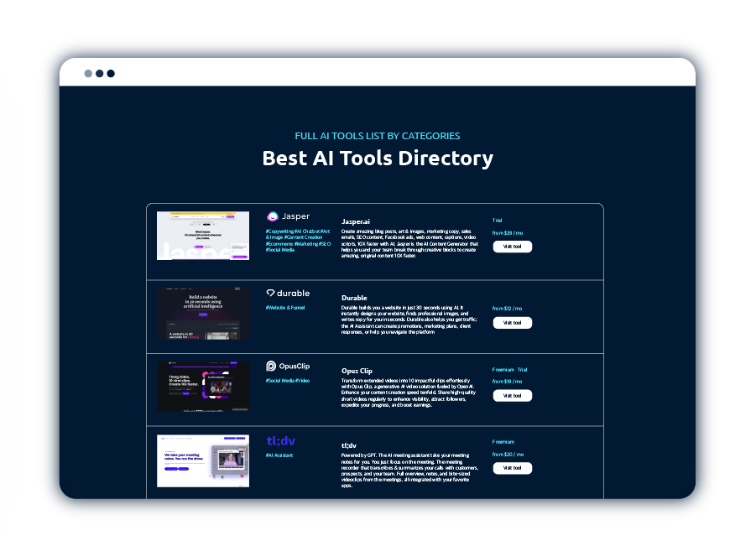Open the Jasper website preview thumbnail
This screenshot has width=756, height=546.
click(203, 236)
